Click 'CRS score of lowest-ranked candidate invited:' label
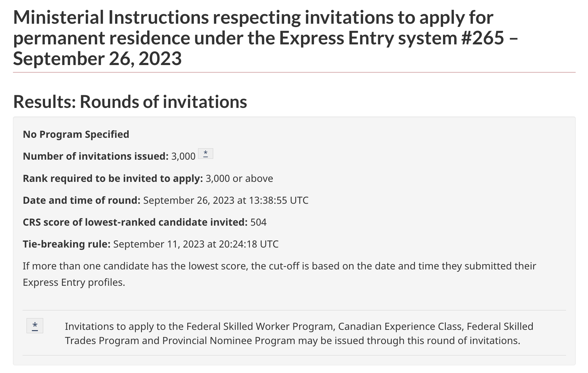This screenshot has width=588, height=373. [x=135, y=222]
